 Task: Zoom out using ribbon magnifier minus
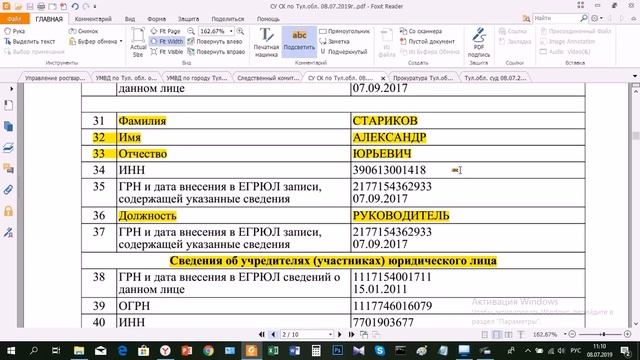pos(191,31)
